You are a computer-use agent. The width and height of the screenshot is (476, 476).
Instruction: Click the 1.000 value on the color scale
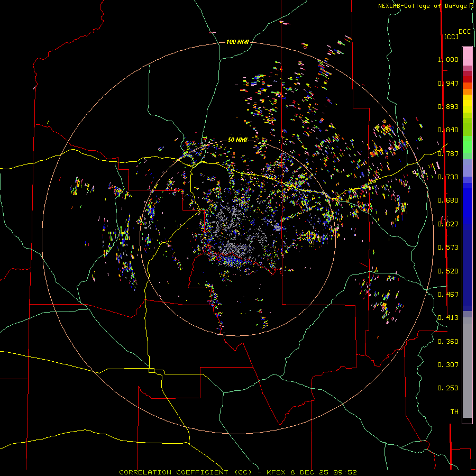coord(448,59)
